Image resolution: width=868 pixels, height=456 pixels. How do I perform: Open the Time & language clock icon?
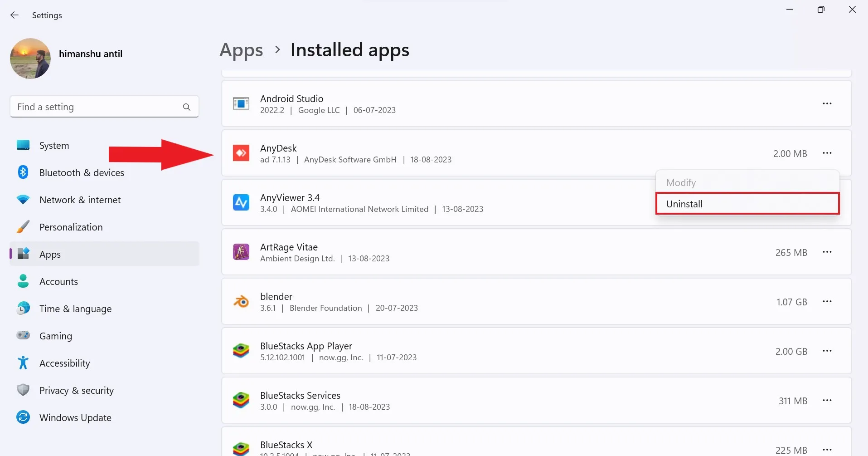pos(23,308)
